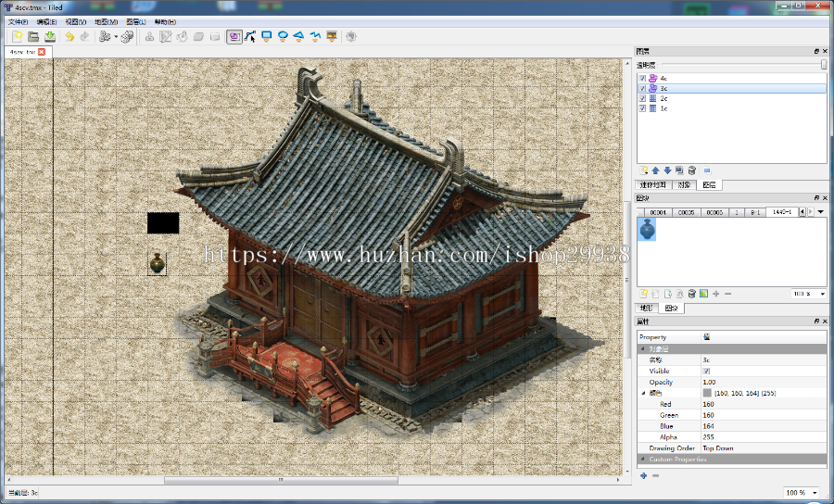Select layer 4c in layers list
834x504 pixels.
732,78
